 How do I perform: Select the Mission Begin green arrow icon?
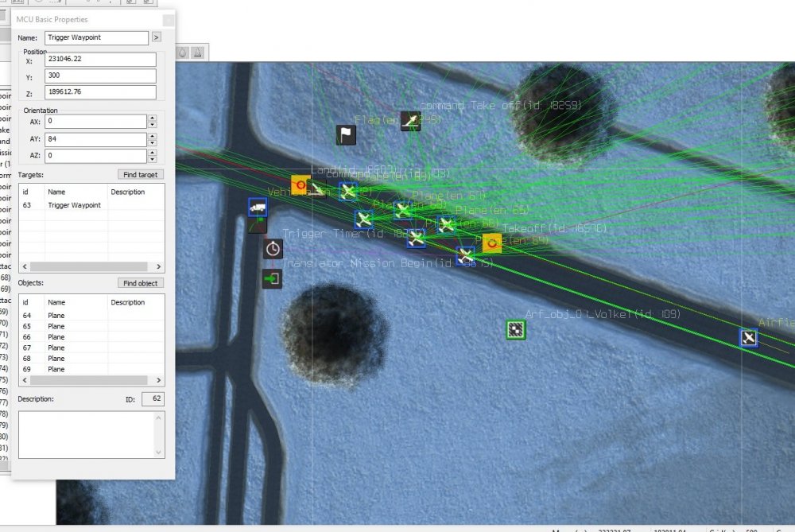tap(271, 279)
